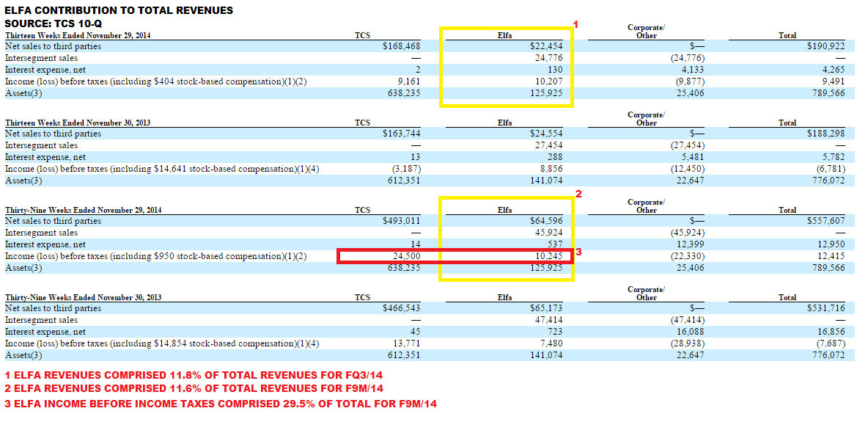Select Total income value 9,491
This screenshot has width=868, height=422.
click(834, 81)
